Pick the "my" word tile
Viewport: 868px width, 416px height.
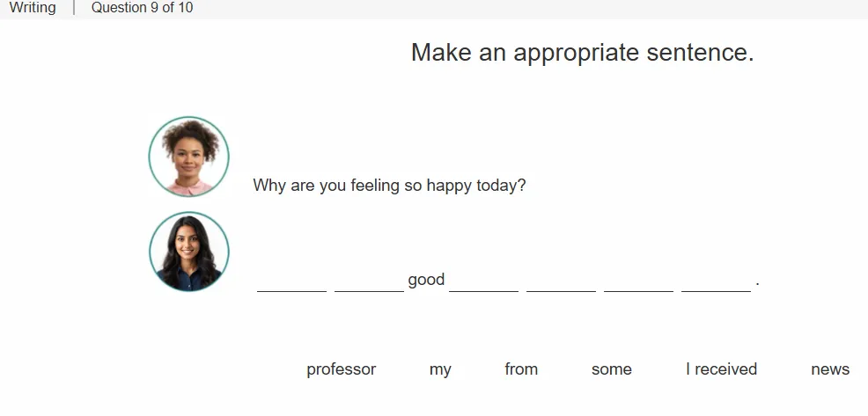click(x=440, y=369)
